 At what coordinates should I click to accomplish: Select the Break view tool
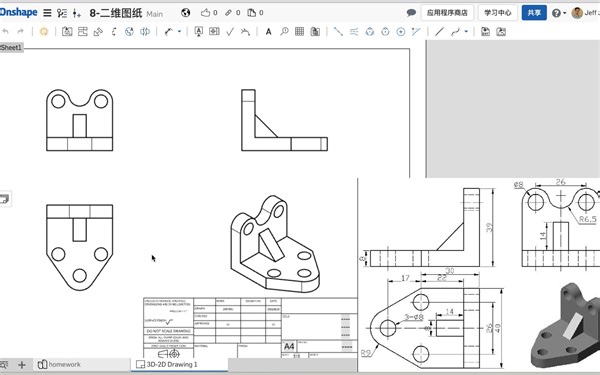point(114,31)
